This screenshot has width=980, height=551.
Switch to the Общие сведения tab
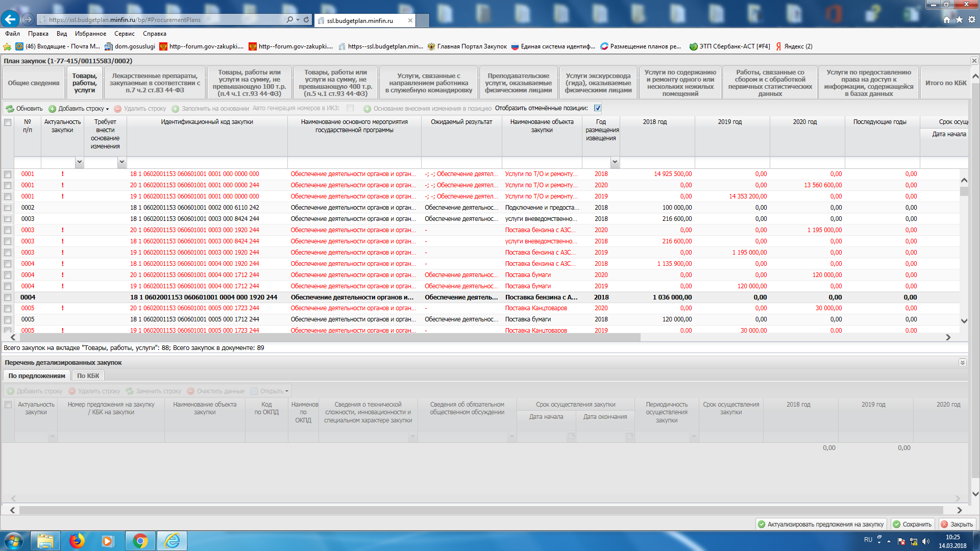[x=34, y=83]
